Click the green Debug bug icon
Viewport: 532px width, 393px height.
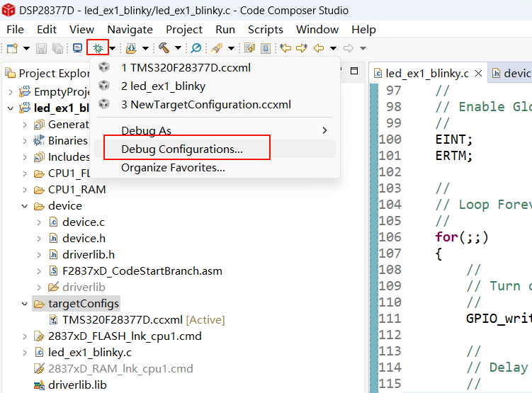click(x=97, y=48)
